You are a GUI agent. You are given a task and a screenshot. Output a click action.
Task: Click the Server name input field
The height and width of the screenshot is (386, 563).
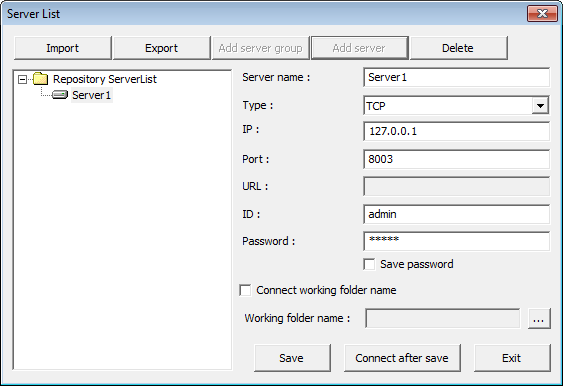click(456, 77)
